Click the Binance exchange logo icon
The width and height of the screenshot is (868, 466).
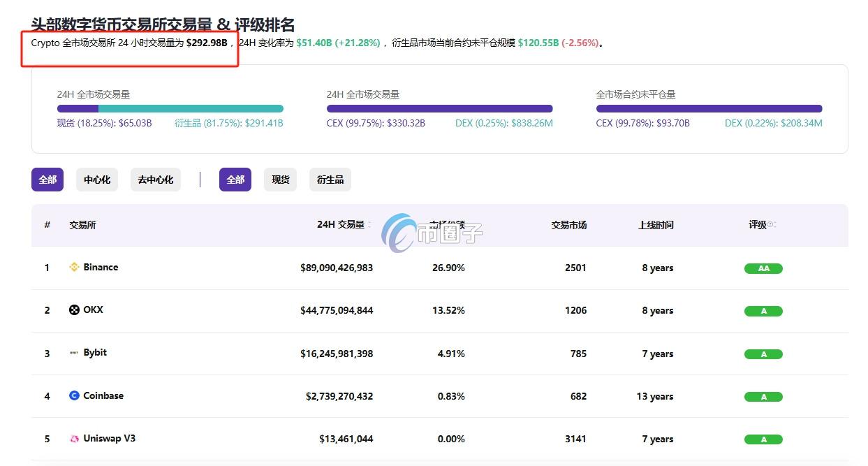coord(75,267)
